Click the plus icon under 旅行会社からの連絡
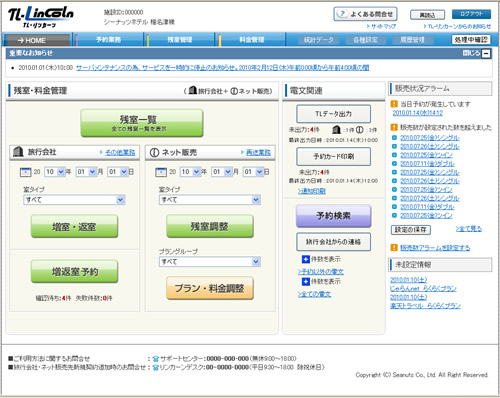The image size is (500, 398). [x=306, y=259]
